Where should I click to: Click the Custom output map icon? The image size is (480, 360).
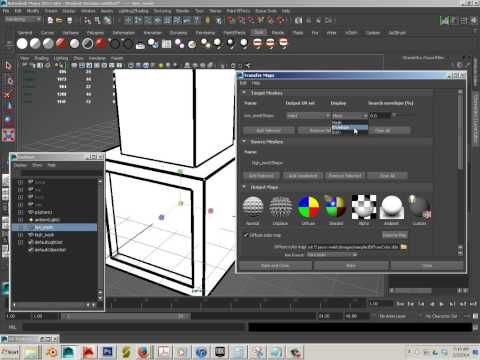(x=419, y=207)
